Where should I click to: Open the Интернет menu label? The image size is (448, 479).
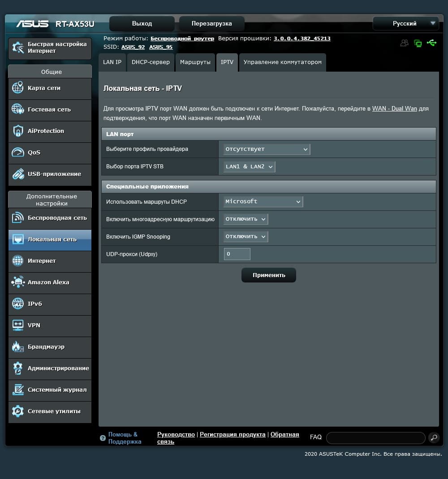[42, 261]
